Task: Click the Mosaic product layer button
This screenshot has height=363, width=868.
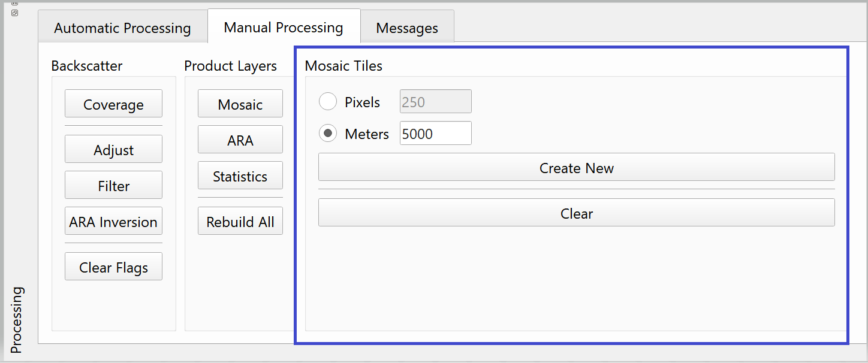Action: pyautogui.click(x=240, y=104)
